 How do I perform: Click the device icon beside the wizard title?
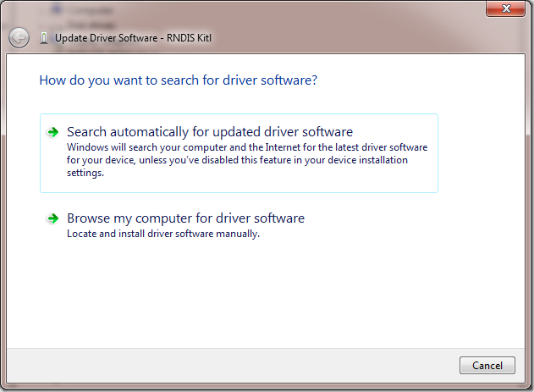tap(44, 38)
